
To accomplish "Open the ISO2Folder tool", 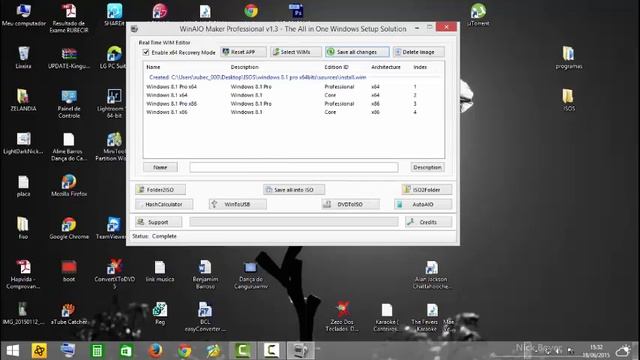I will coord(427,189).
